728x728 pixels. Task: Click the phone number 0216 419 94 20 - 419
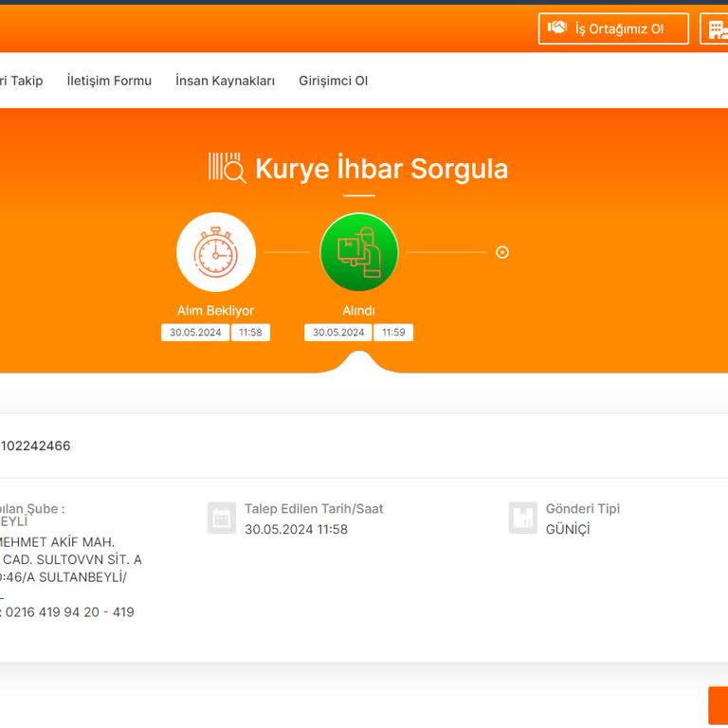coord(69,612)
